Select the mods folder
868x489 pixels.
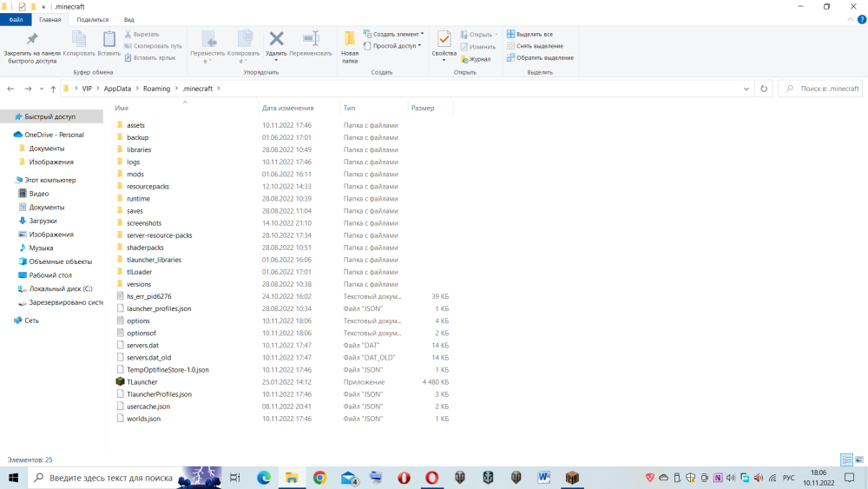click(135, 174)
